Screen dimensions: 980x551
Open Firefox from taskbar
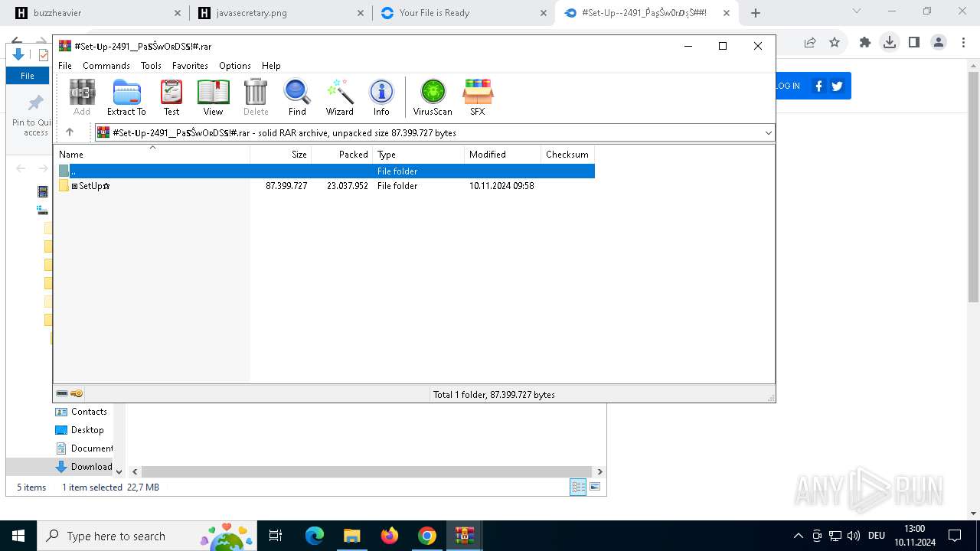[390, 536]
